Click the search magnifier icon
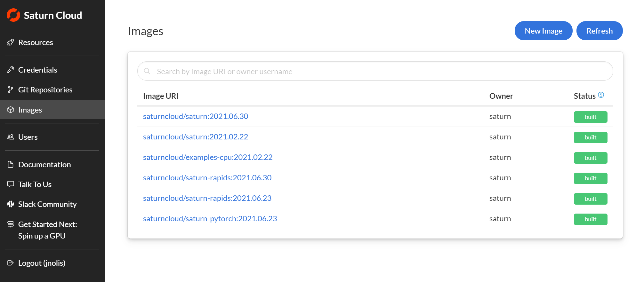This screenshot has width=644, height=282. click(x=147, y=71)
